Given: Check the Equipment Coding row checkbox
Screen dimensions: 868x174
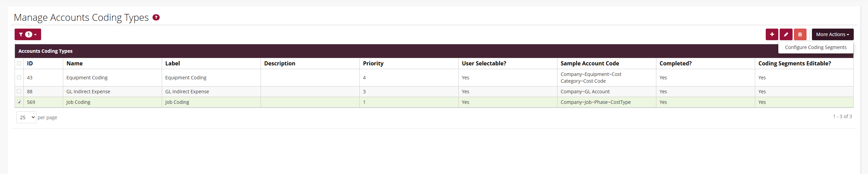Looking at the screenshot, I should pos(19,77).
